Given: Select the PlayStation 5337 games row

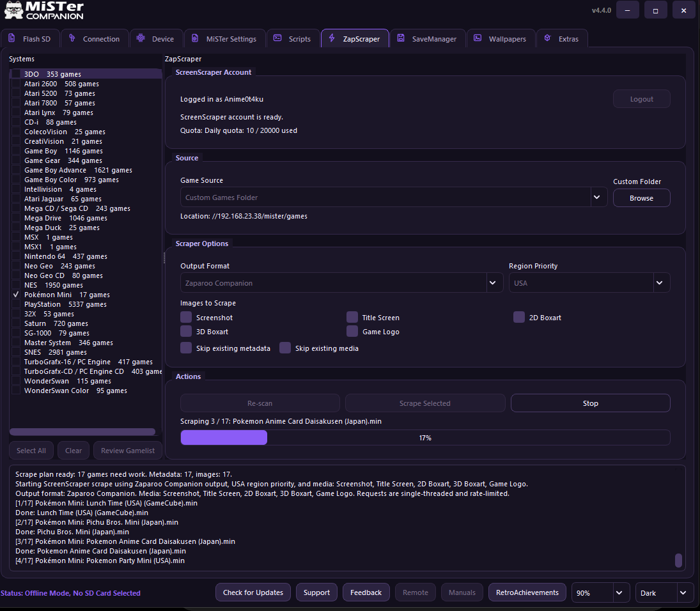Looking at the screenshot, I should 86,304.
